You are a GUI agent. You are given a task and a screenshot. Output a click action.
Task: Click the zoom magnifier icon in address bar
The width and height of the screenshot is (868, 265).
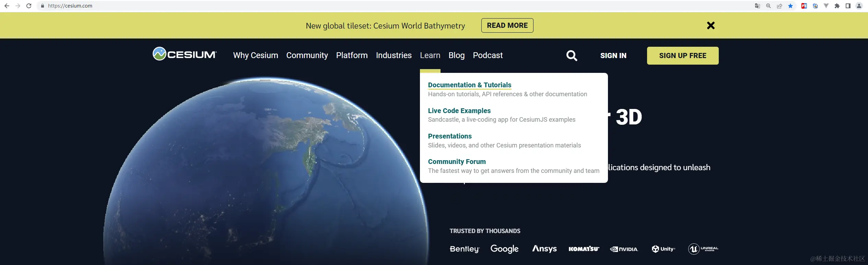[x=769, y=6]
